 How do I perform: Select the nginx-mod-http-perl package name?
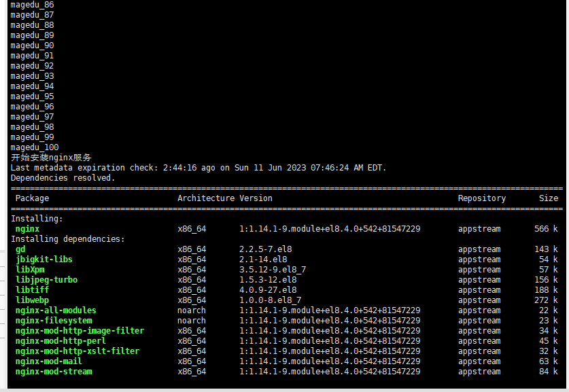tap(61, 341)
